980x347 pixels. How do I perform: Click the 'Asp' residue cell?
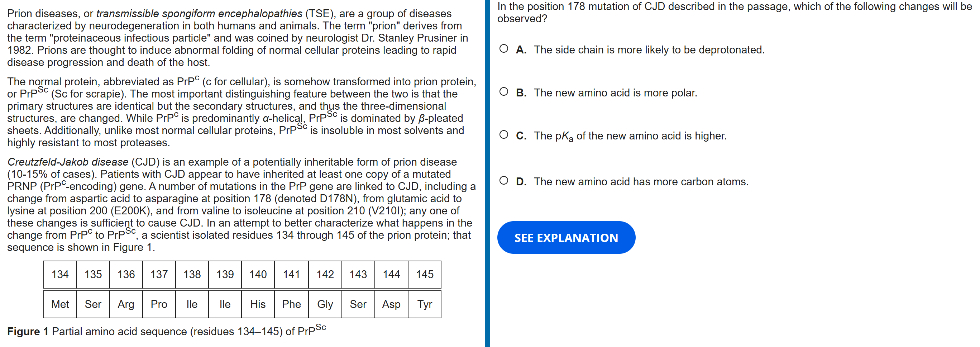[391, 304]
